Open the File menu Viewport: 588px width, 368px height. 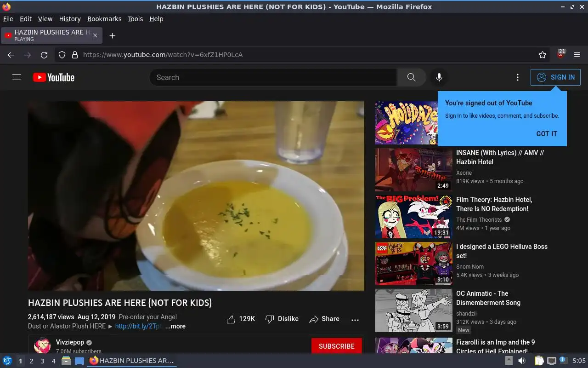[x=8, y=19]
